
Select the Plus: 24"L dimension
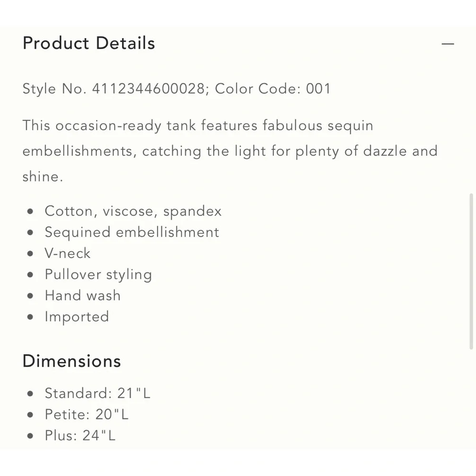[x=80, y=436]
